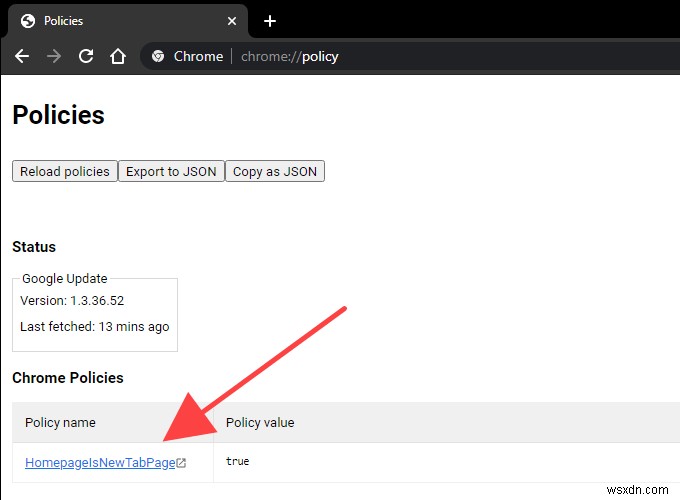The image size is (680, 500).
Task: Click the Policy name column header
Action: [60, 422]
